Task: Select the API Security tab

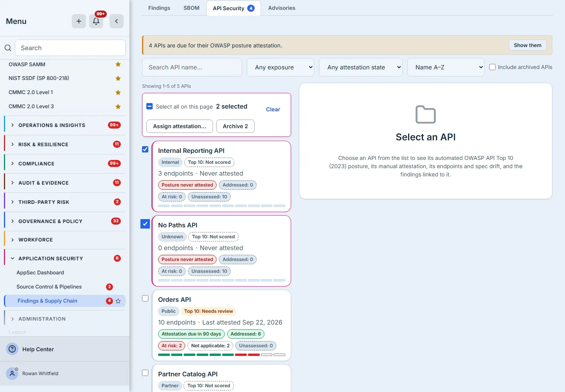Action: (233, 8)
